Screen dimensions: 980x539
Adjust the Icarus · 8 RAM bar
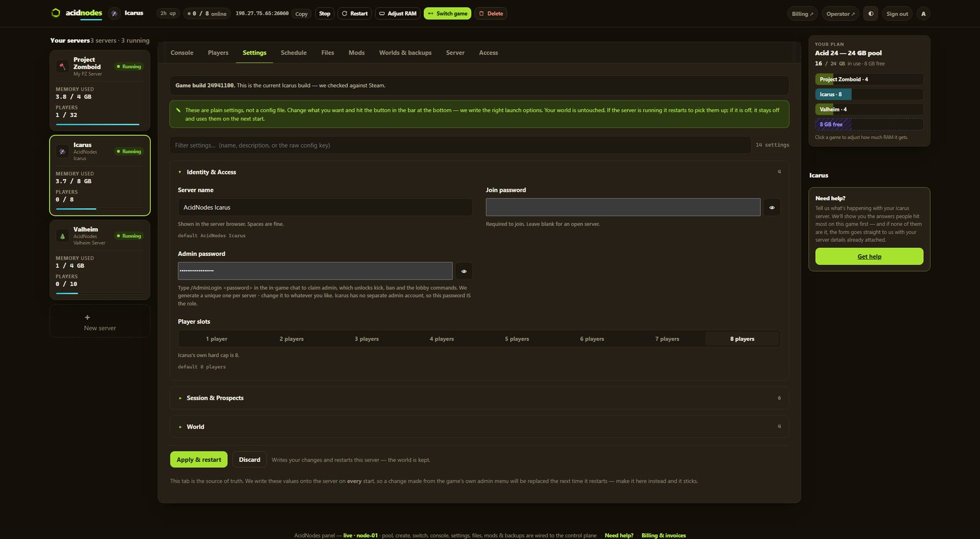click(869, 94)
